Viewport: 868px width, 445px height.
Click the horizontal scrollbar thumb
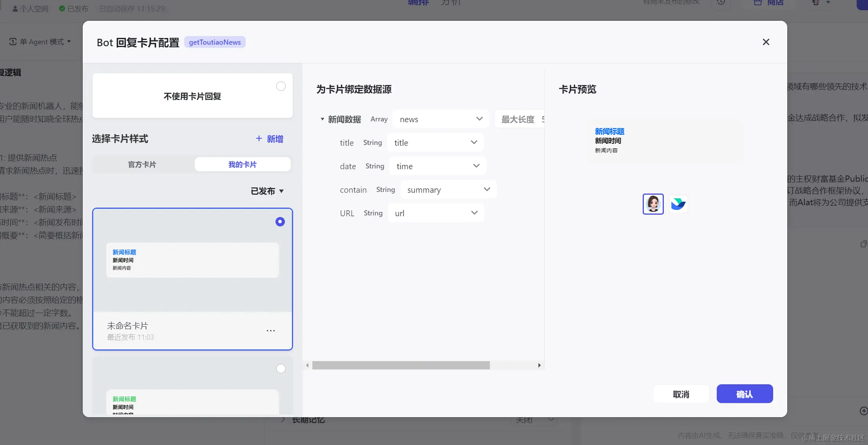click(x=400, y=365)
